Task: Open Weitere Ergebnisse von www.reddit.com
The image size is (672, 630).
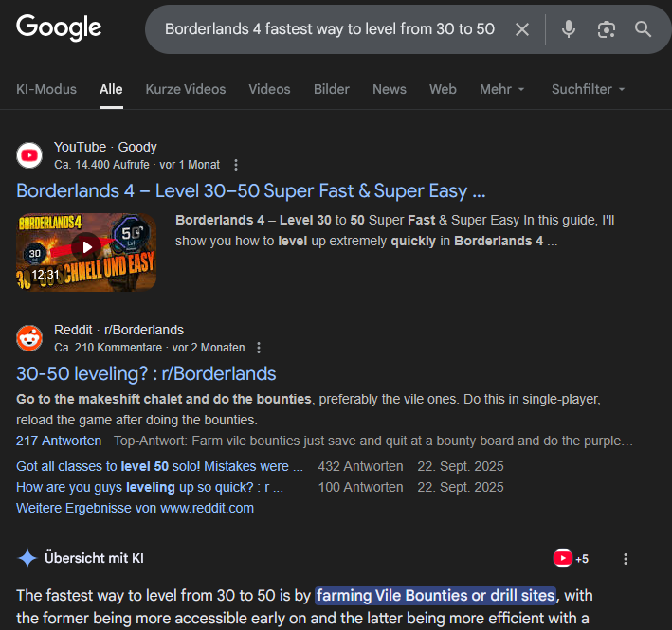Action: (135, 508)
